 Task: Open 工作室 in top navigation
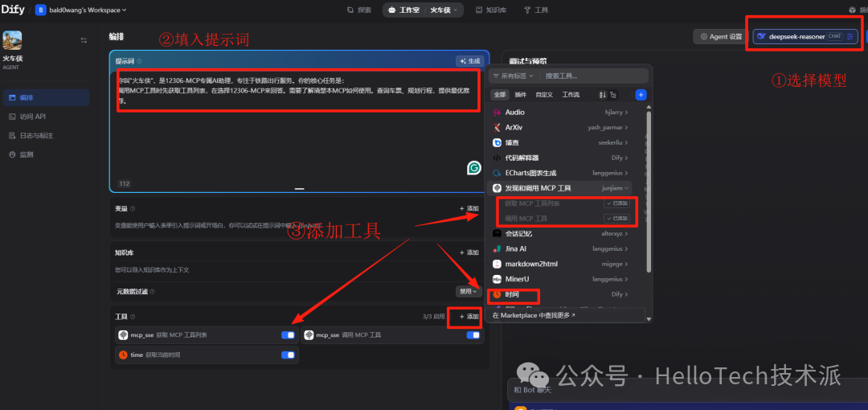click(x=404, y=10)
